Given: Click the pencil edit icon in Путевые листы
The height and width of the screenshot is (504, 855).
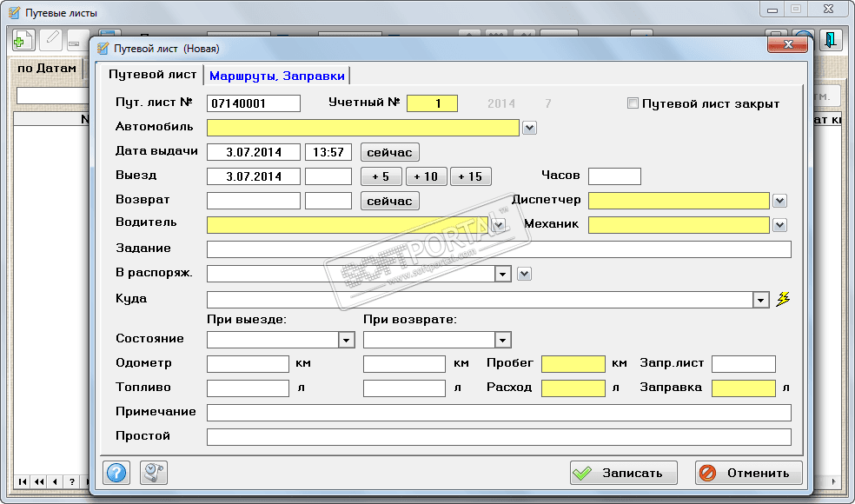Looking at the screenshot, I should click(x=50, y=40).
